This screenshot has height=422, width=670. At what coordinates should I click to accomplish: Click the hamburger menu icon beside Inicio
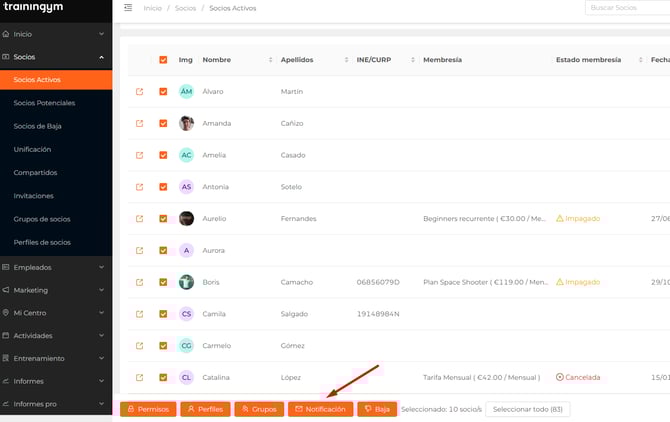coord(127,8)
